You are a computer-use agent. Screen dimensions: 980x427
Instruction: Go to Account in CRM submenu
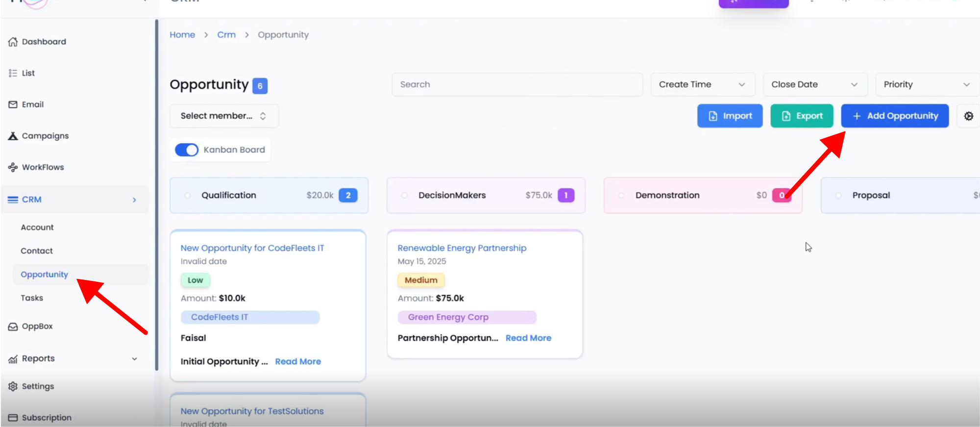click(37, 227)
